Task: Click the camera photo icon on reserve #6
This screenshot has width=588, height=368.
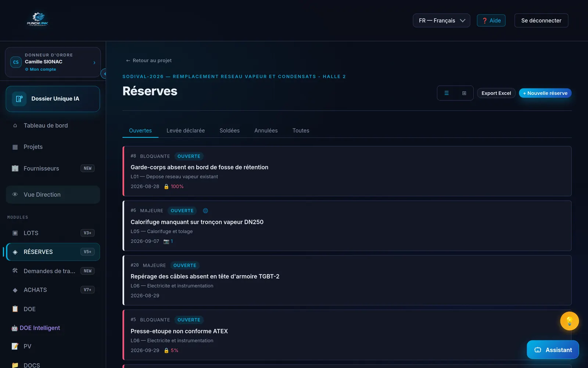Action: 166,241
